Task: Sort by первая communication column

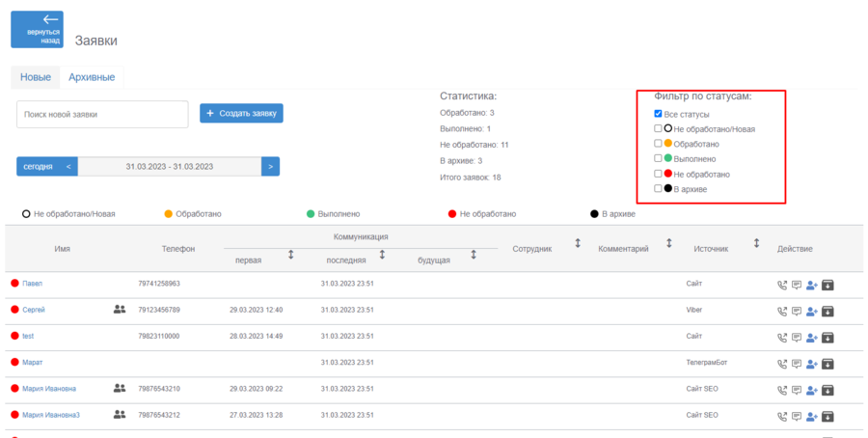Action: [x=290, y=255]
